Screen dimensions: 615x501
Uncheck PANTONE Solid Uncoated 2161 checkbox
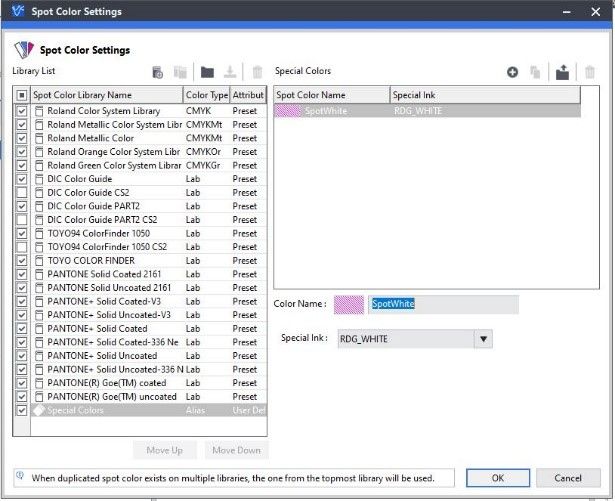[x=22, y=288]
